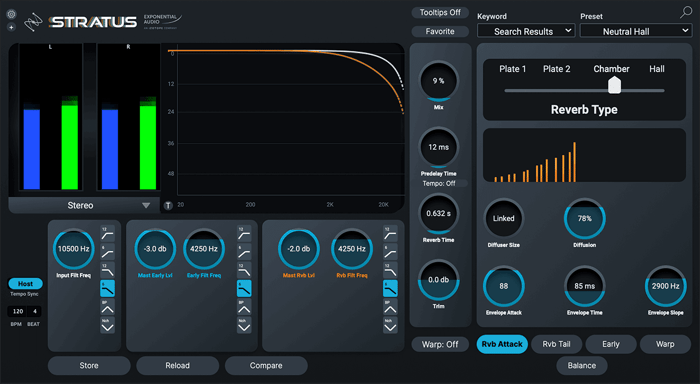Click the Predelay Time knob 12 ms
The width and height of the screenshot is (700, 384).
(x=438, y=147)
